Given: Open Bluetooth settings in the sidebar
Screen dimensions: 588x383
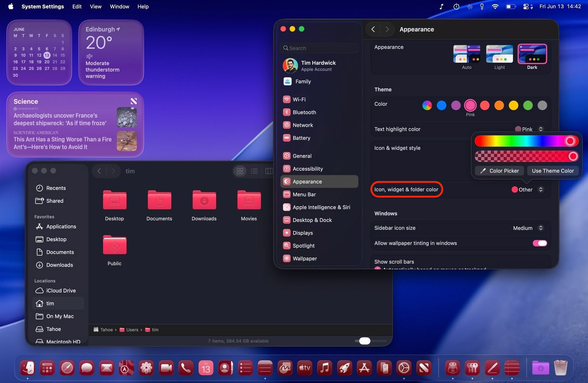Looking at the screenshot, I should tap(304, 112).
